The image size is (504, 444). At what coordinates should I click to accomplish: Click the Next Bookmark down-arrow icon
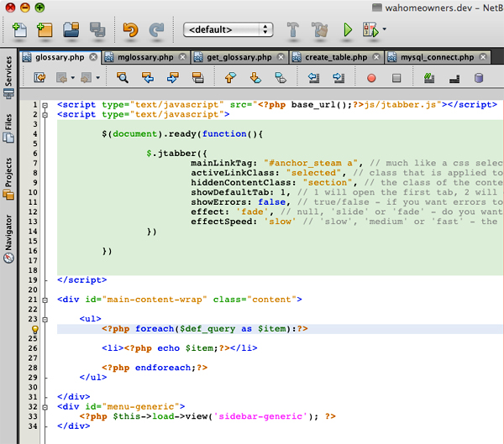pos(255,77)
